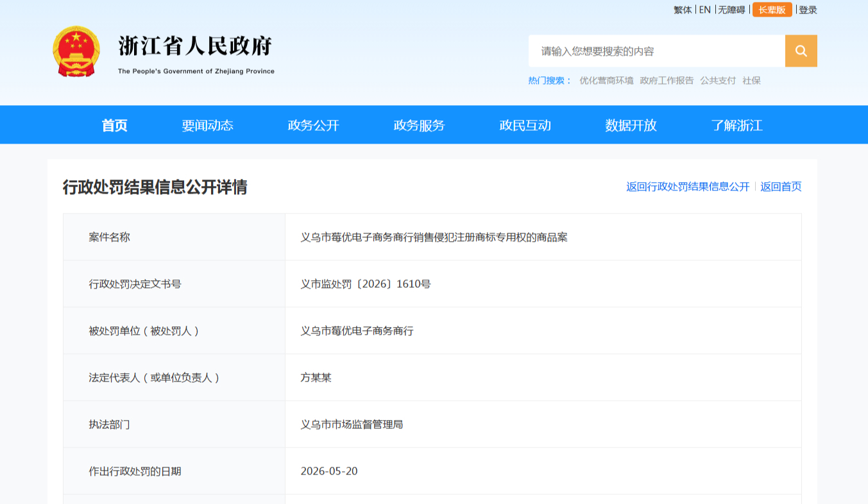
Task: Click the 行政处罚决定文书号 row label
Action: [135, 284]
